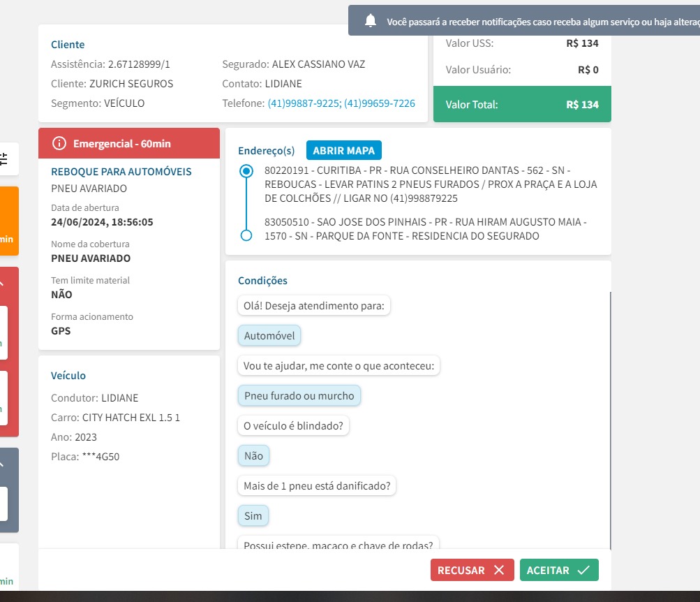
Task: Open the orange service card on left
Action: 8,223
